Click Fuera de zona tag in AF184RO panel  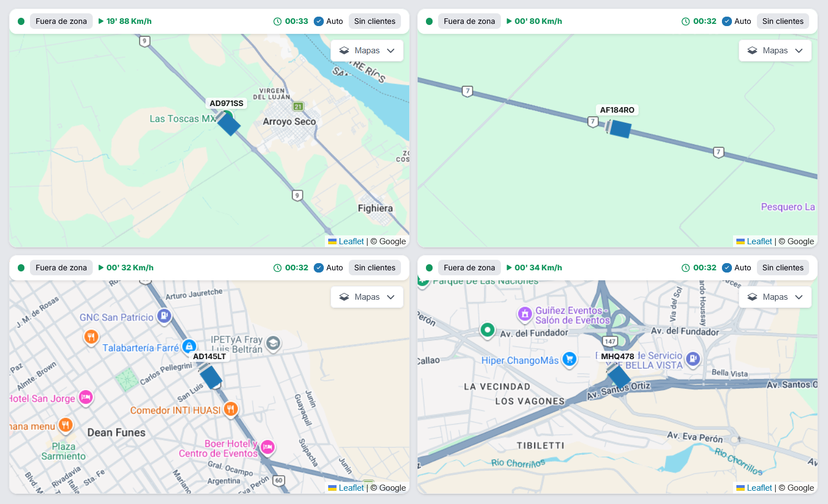click(469, 21)
